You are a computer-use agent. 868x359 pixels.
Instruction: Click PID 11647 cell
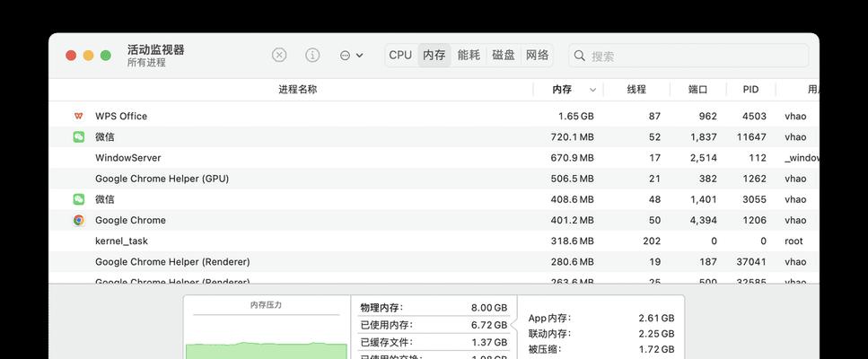coord(751,136)
